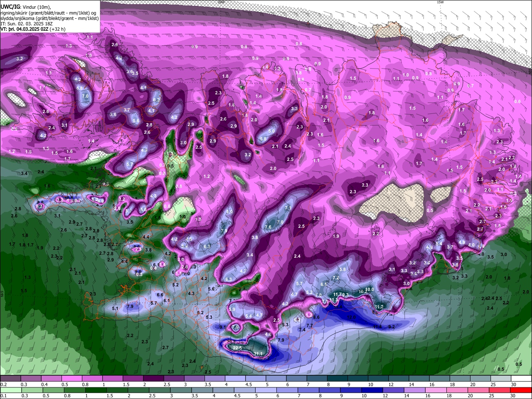Click the "20W" longitude label at the top

[221, 2]
